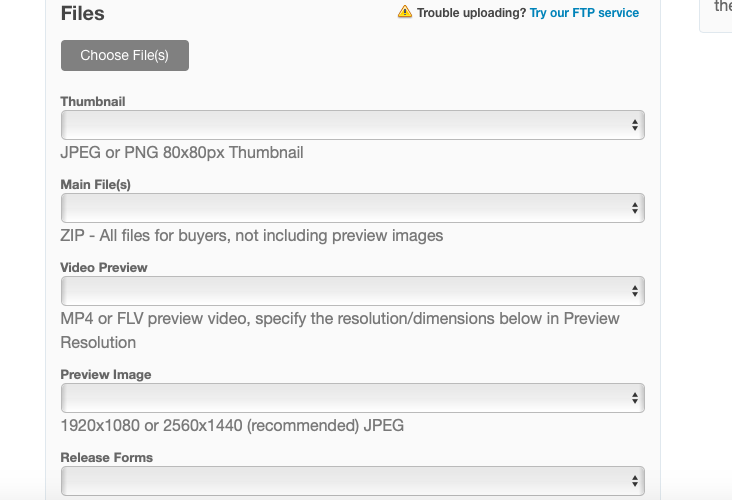Click the Trouble uploading? text
This screenshot has width=732, height=500.
471,13
